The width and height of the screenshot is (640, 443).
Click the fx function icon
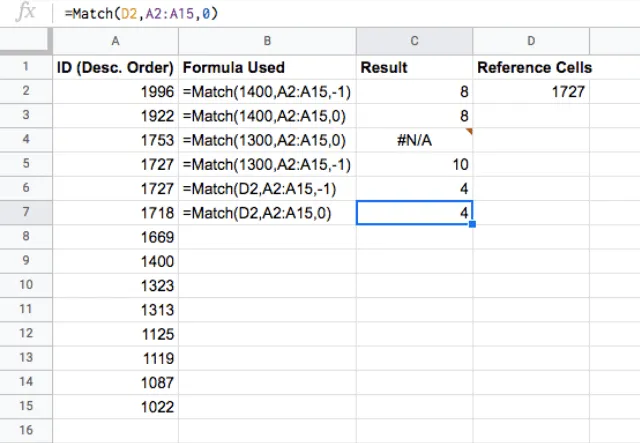point(25,13)
